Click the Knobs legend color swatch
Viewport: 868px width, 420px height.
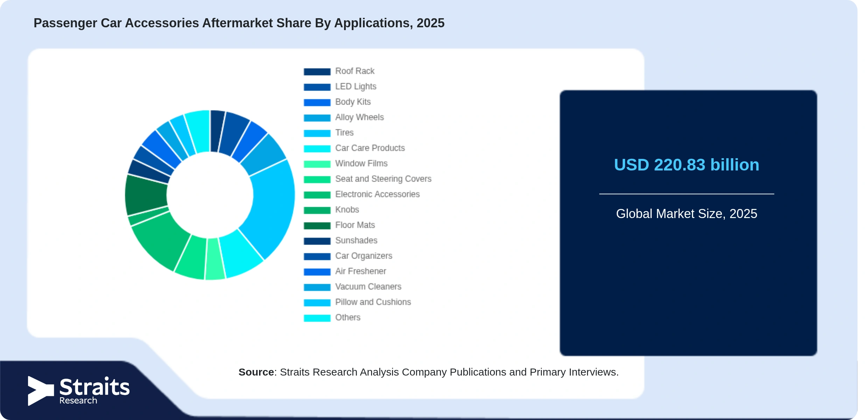pos(317,210)
